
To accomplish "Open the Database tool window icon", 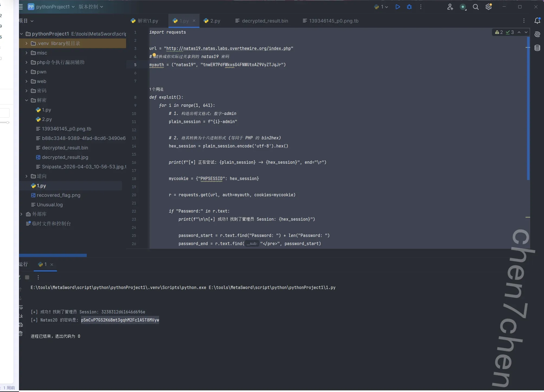I will pos(537,48).
